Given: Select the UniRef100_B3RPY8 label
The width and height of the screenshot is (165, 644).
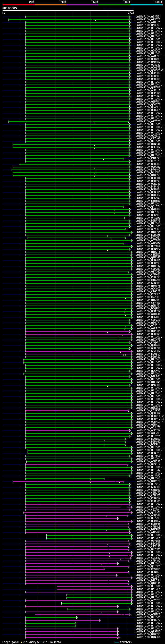Looking at the screenshot, I should pyautogui.click(x=148, y=221).
